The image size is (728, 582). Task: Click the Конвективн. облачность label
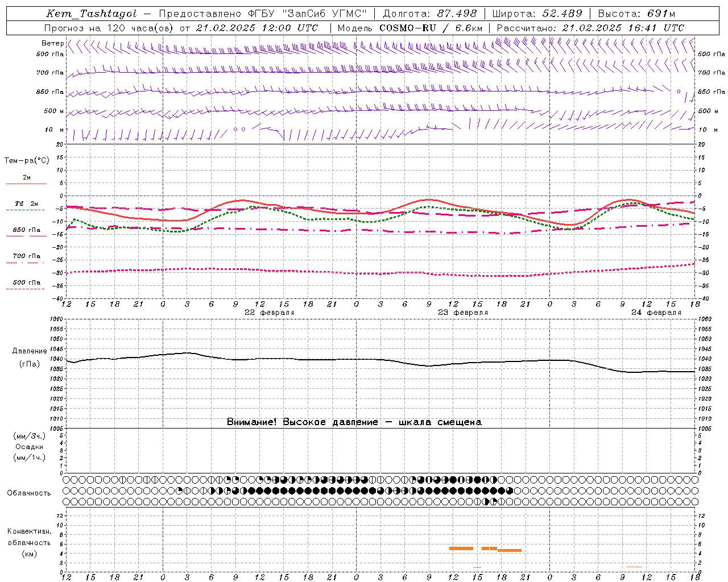(30, 537)
